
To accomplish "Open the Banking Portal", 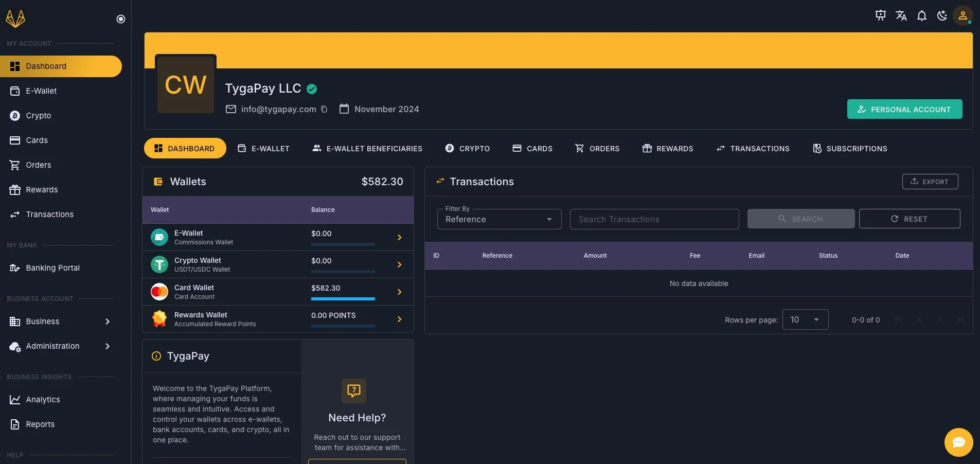I will 61,268.
